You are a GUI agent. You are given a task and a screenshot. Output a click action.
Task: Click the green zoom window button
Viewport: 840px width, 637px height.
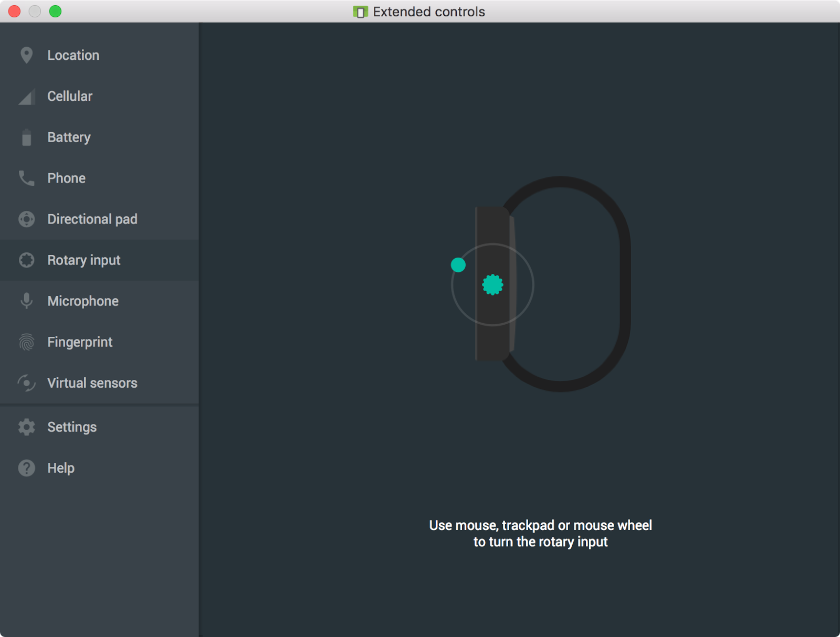click(55, 11)
